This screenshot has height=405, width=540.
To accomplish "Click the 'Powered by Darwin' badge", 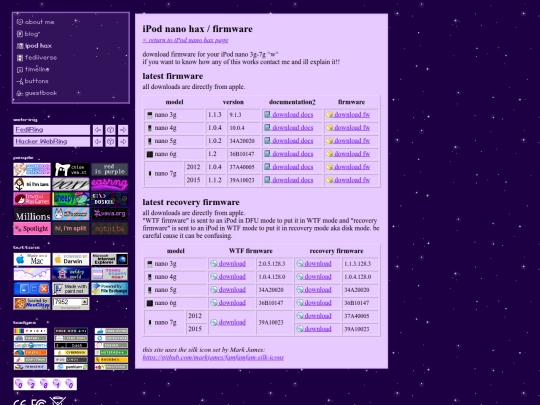I will (71, 259).
